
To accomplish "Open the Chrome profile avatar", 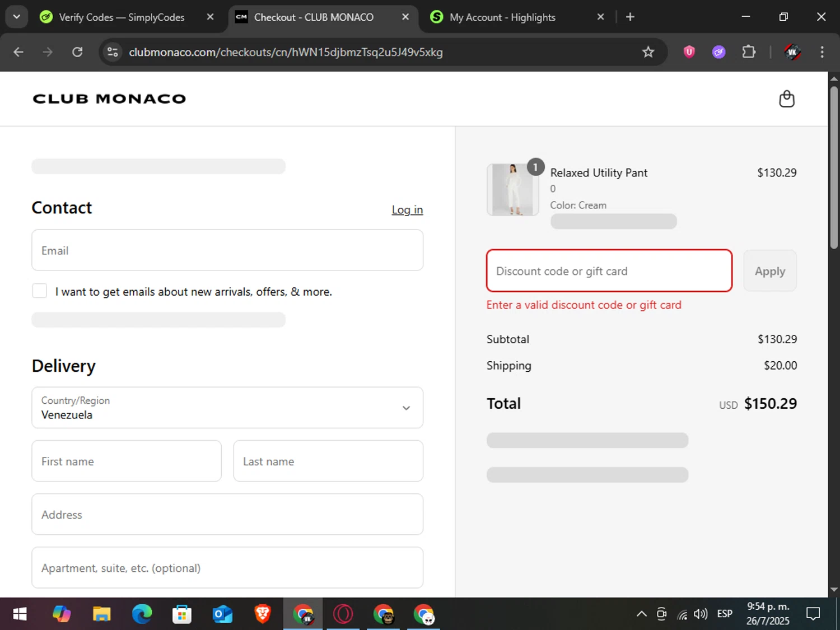I will 792,52.
